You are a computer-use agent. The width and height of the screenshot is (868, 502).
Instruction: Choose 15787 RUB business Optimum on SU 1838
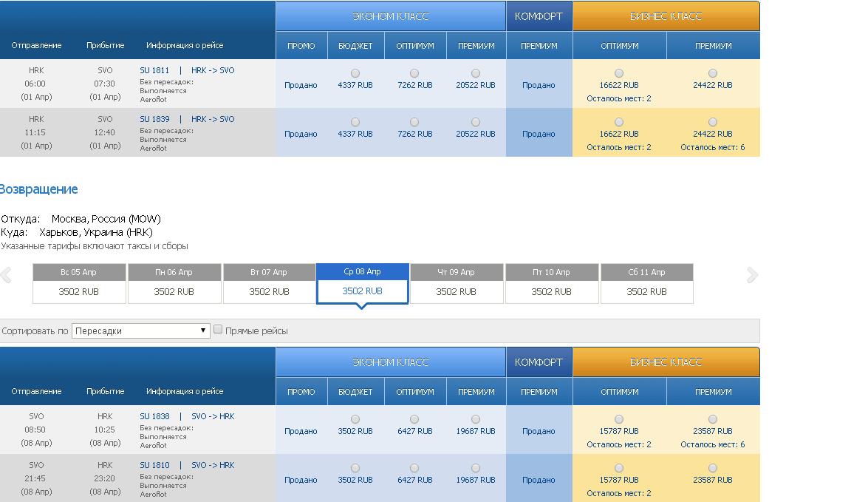click(x=619, y=419)
